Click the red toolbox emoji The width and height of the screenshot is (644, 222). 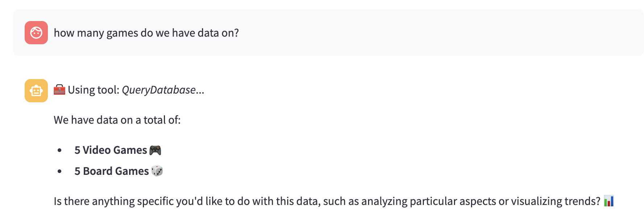[59, 90]
